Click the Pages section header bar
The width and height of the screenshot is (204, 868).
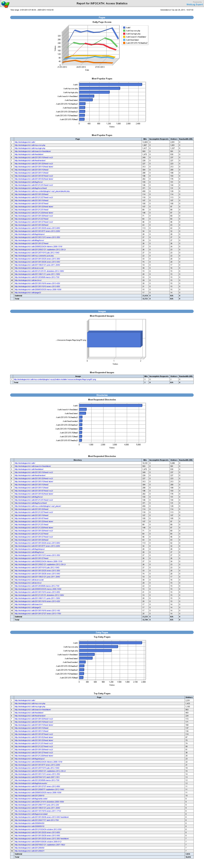click(102, 17)
